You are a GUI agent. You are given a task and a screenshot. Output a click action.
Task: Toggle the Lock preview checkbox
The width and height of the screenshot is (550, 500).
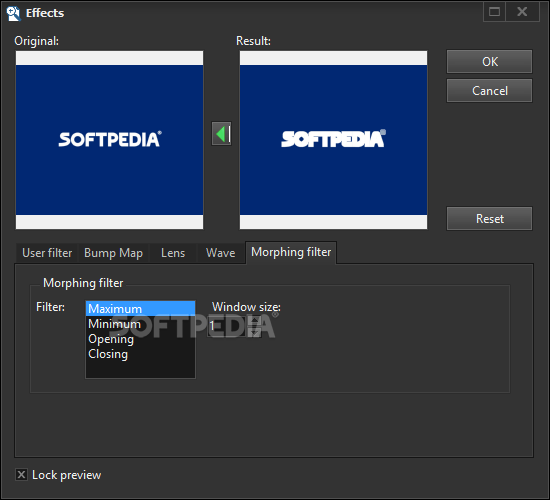(x=21, y=475)
